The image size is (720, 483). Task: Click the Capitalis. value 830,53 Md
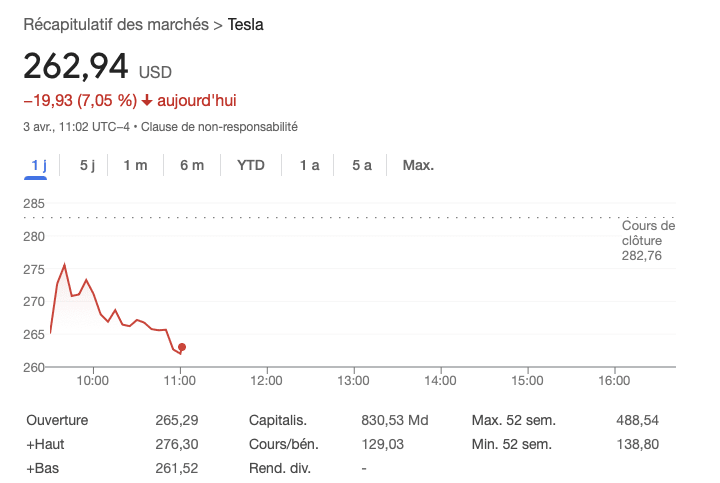394,419
